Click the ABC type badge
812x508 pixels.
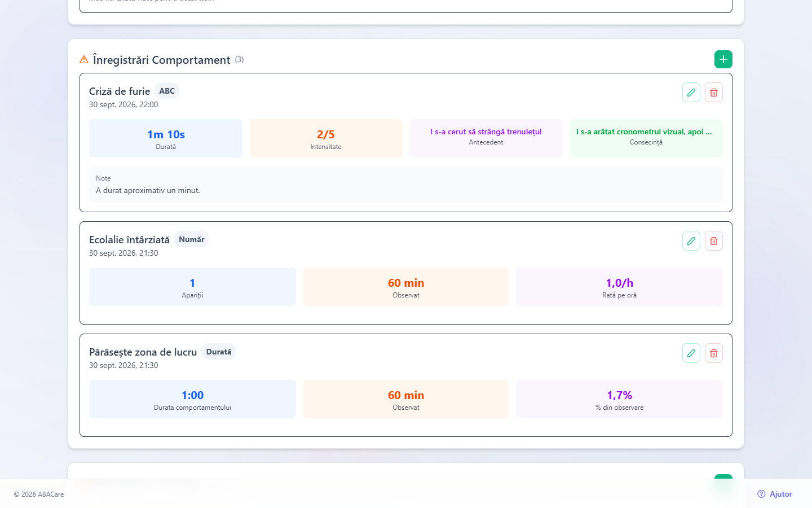[x=167, y=91]
